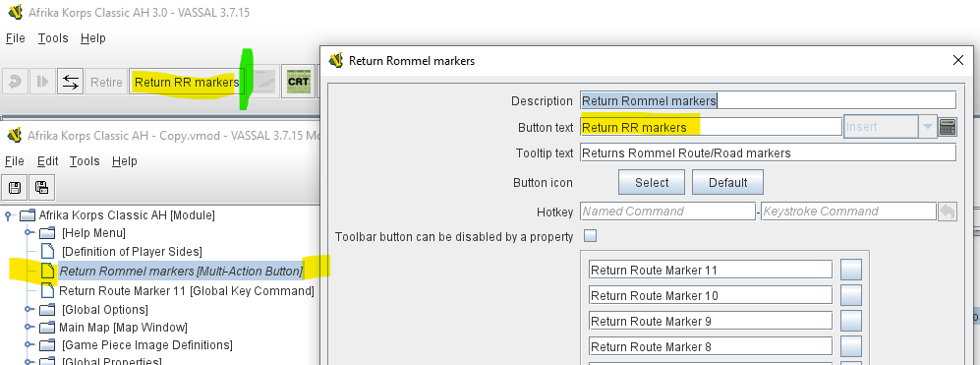Click VASSAL logo in module editor title bar
This screenshot has width=980, height=365.
(15, 135)
